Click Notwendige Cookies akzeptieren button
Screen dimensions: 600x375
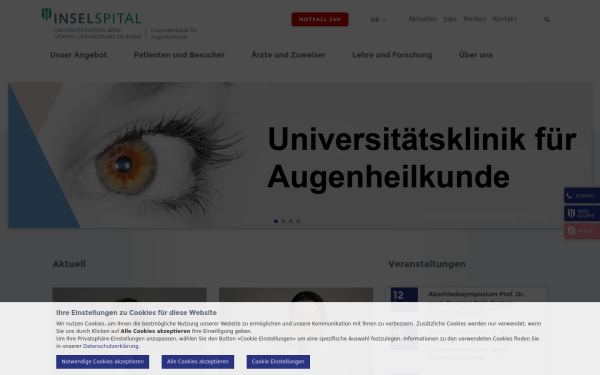(103, 362)
